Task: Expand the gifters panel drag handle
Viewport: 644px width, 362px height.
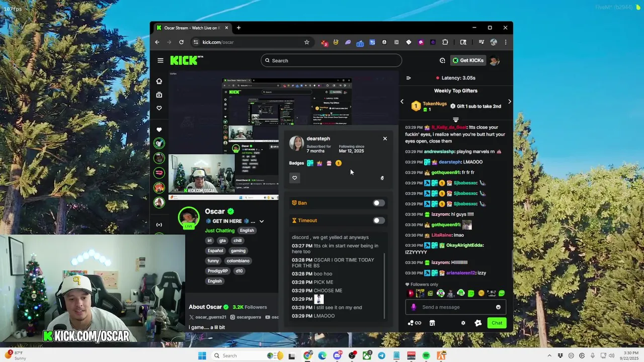Action: (455, 120)
